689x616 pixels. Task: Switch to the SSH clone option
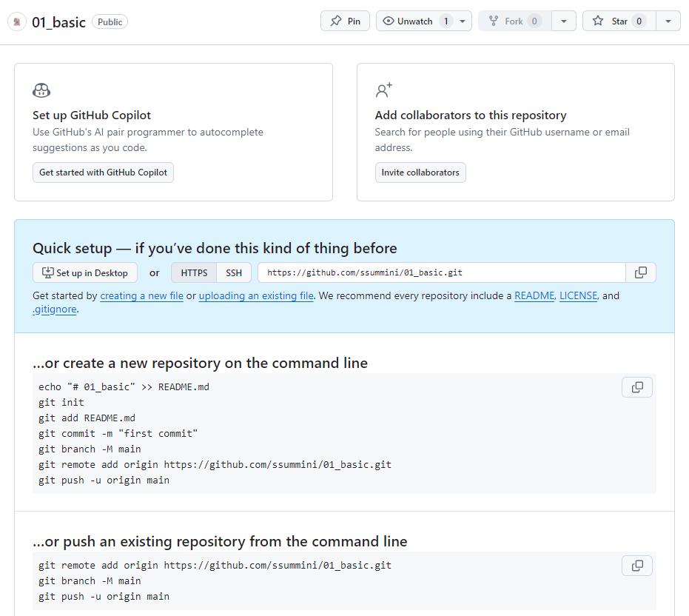[x=234, y=272]
